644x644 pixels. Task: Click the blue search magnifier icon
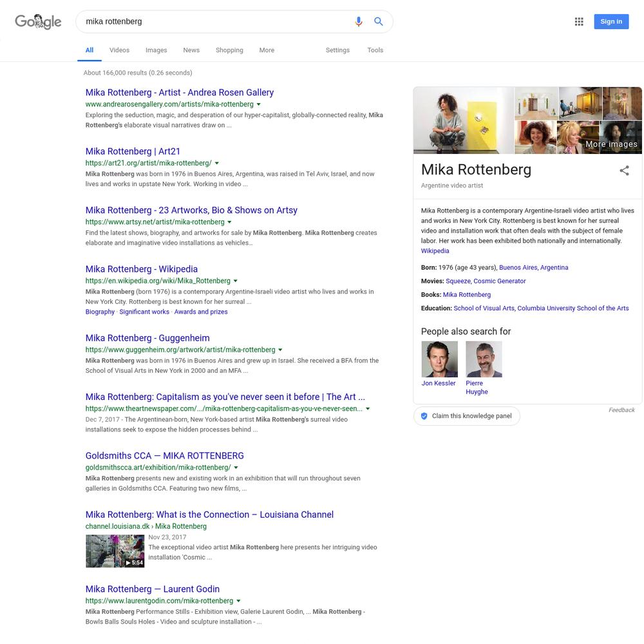378,21
